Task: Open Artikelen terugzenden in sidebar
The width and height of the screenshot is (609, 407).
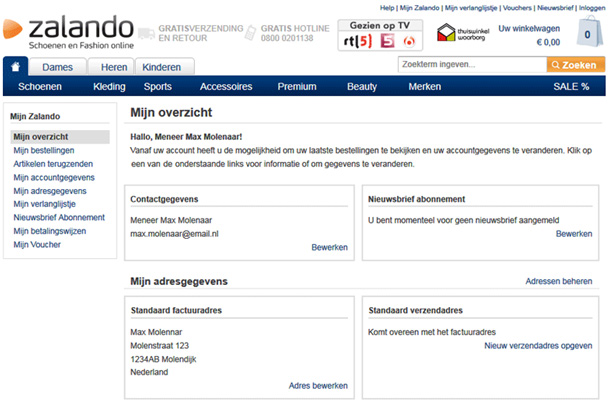Action: 53,164
